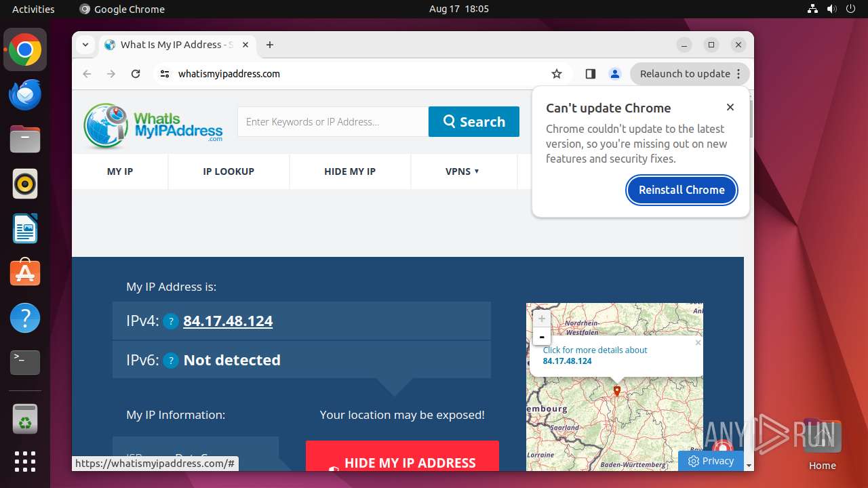Screen dimensions: 868x488
Task: Launch LibreOffice Writer from the dock
Action: (x=25, y=228)
